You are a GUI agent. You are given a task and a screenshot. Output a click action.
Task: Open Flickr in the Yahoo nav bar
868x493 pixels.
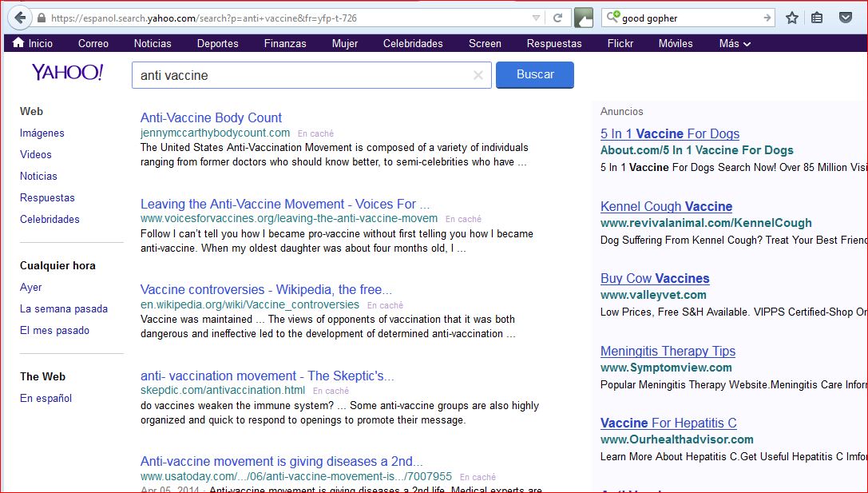tap(620, 43)
